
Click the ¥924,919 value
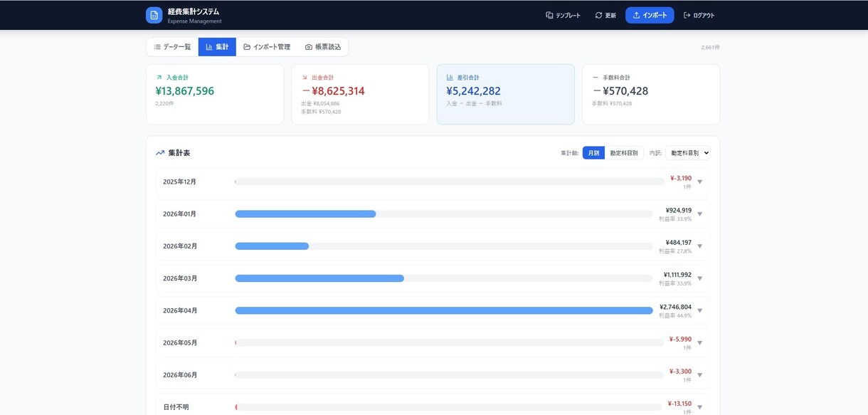coord(678,210)
